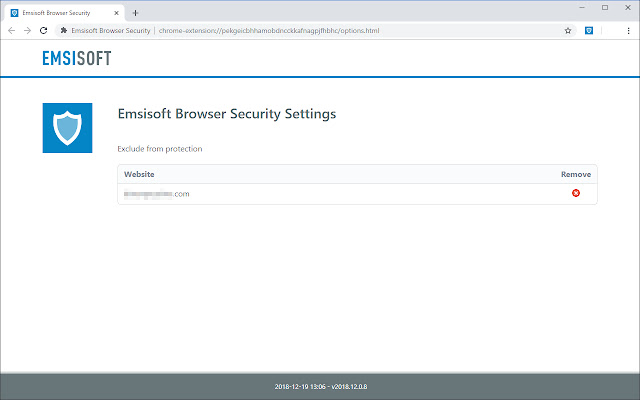Click the Remove column header
This screenshot has width=640, height=400.
coord(575,174)
